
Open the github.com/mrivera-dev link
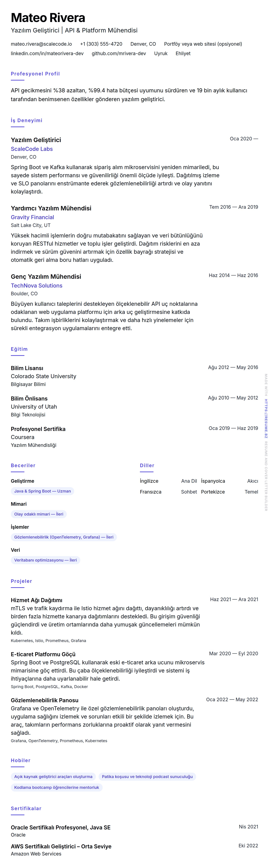pos(119,53)
